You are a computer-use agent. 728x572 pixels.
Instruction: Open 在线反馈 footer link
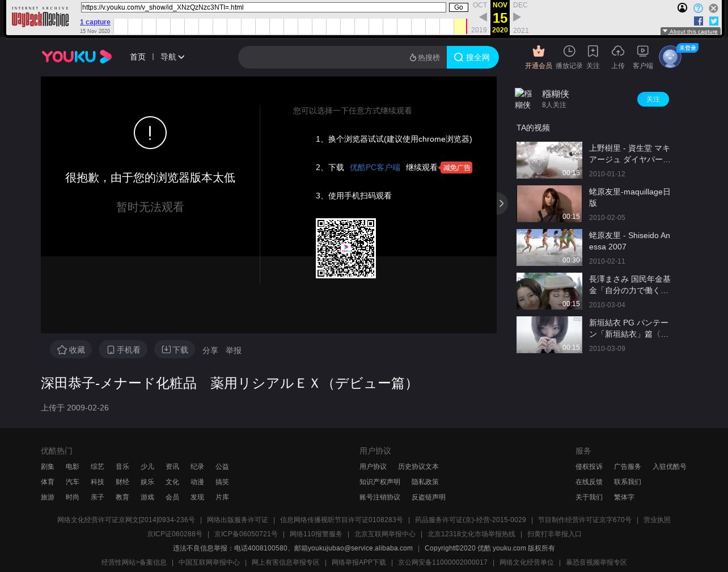[x=589, y=482]
